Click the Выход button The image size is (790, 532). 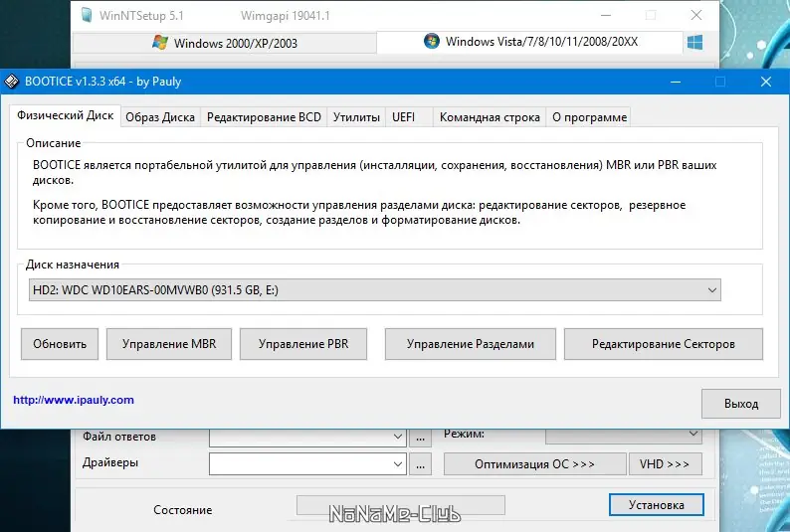[740, 404]
